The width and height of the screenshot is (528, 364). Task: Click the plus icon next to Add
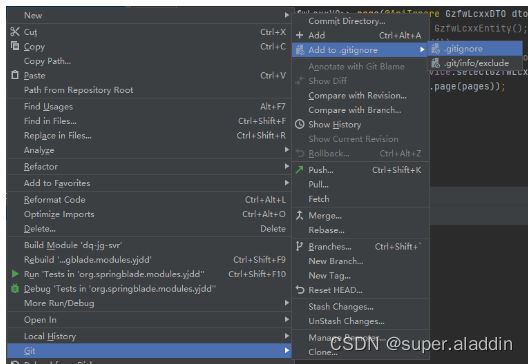[299, 35]
